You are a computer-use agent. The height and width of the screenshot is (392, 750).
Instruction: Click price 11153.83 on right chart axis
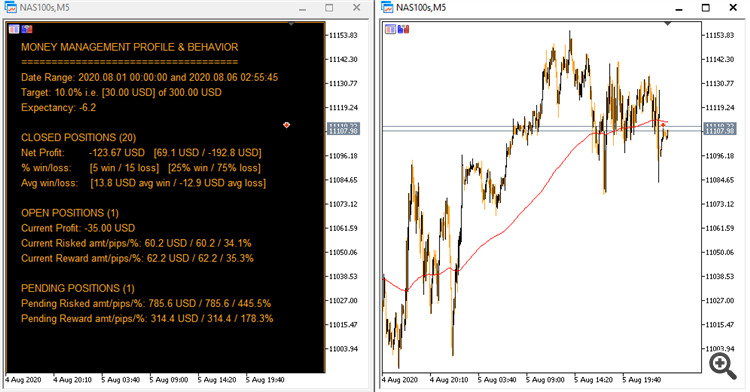pos(720,35)
